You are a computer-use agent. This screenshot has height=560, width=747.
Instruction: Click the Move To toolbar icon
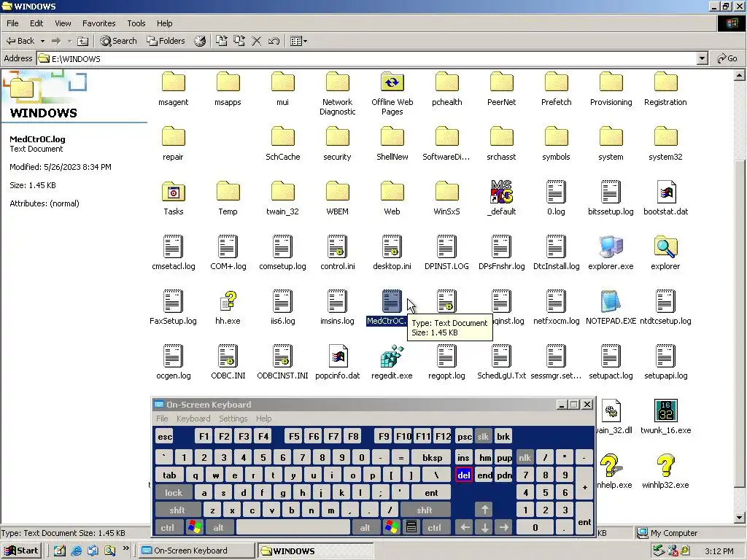(221, 41)
